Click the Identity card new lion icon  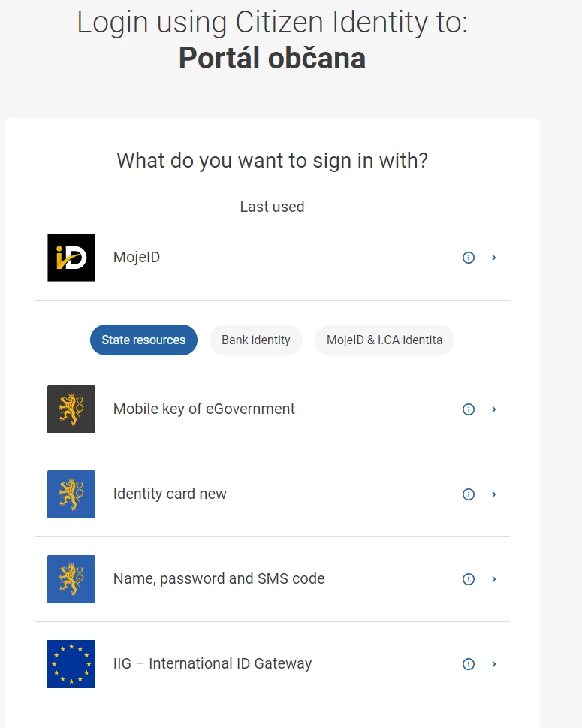[x=71, y=494]
